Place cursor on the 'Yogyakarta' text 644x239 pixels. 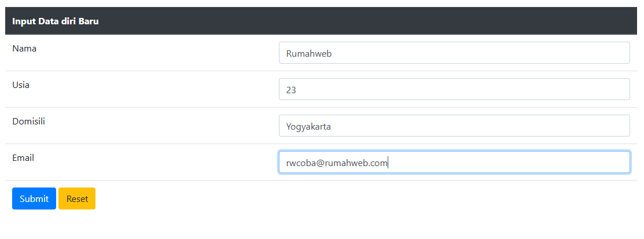308,127
